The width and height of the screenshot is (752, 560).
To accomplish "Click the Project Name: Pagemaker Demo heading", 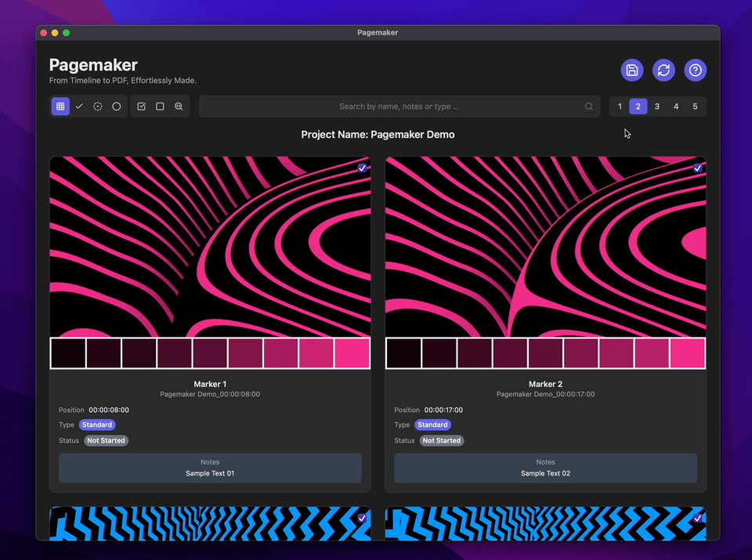I will [378, 135].
